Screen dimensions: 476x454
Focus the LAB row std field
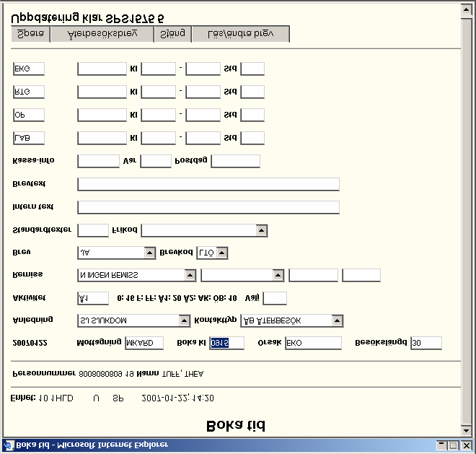click(x=252, y=138)
